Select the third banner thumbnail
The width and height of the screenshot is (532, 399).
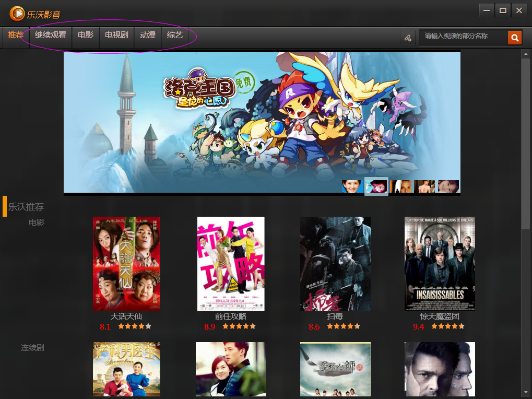[400, 186]
